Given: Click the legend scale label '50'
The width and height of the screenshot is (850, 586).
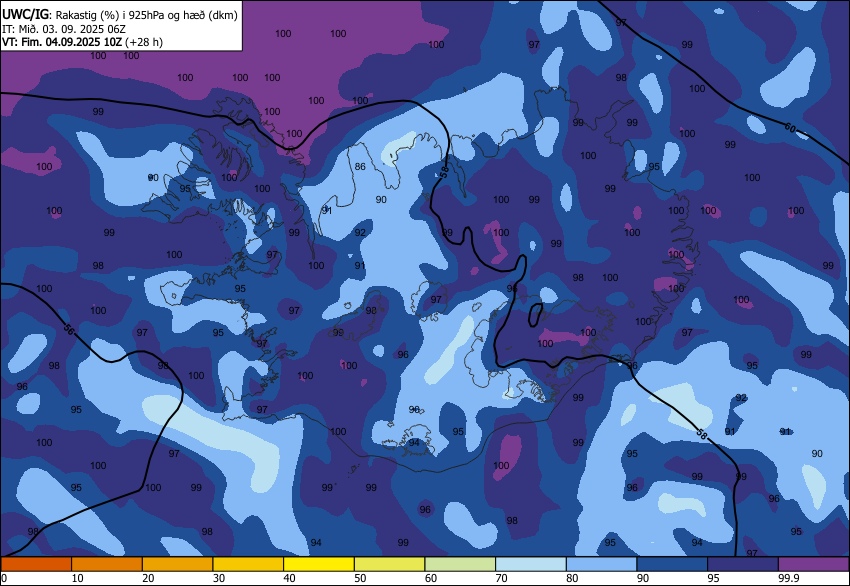Looking at the screenshot, I should pos(360,578).
